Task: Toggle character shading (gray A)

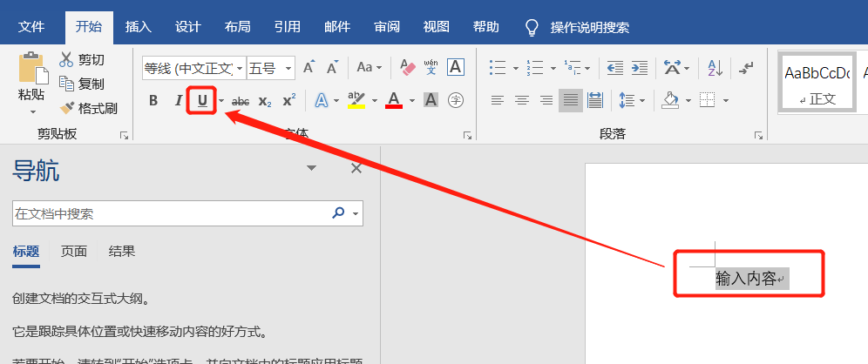Action: [x=431, y=101]
